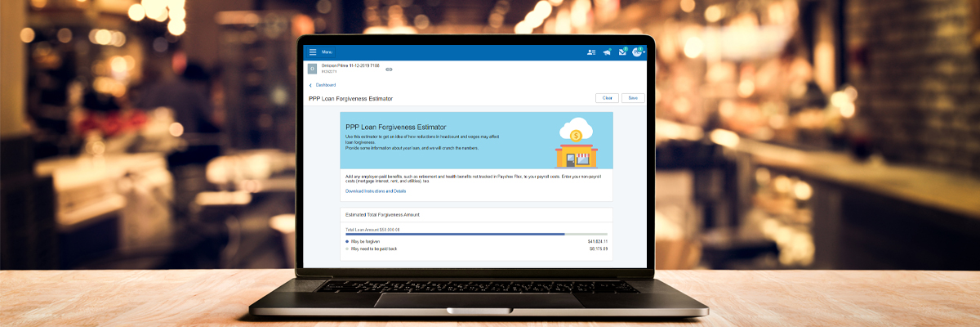Click the user profile avatar
This screenshot has height=327, width=980.
tap(636, 52)
